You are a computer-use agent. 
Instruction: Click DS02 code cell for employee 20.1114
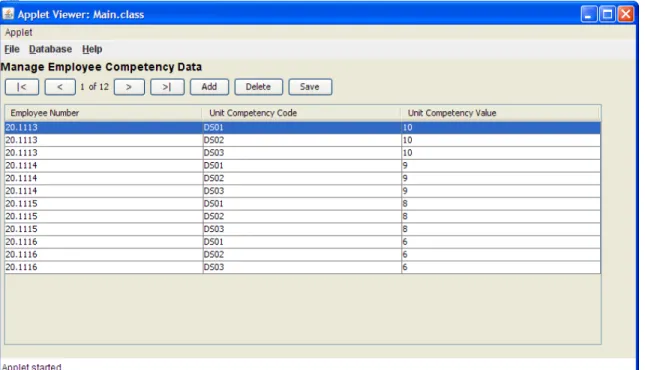pyautogui.click(x=302, y=178)
